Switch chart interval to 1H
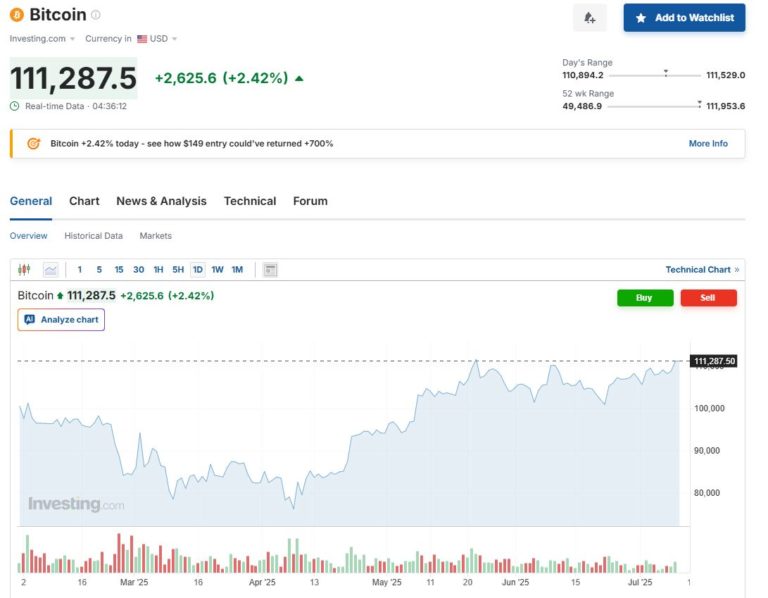 [158, 270]
